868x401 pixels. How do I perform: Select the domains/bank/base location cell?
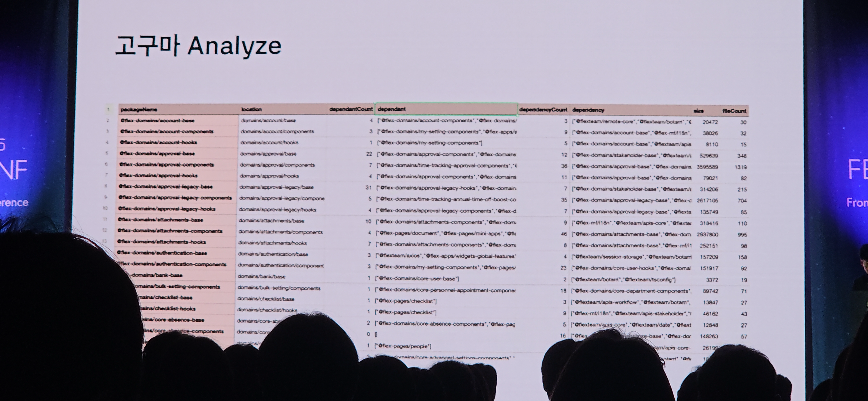(x=261, y=276)
